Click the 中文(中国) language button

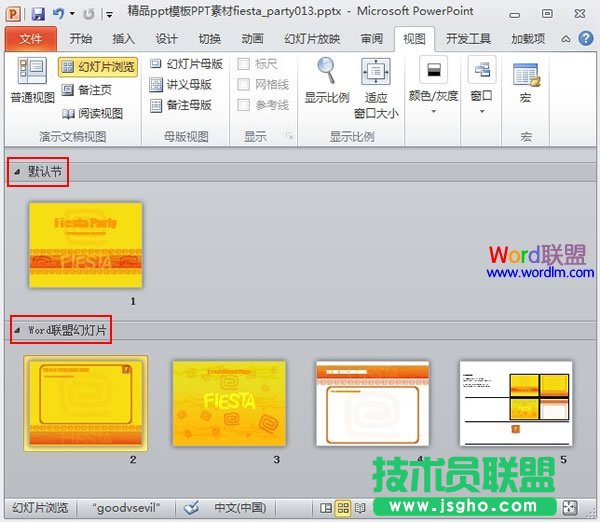pyautogui.click(x=240, y=507)
